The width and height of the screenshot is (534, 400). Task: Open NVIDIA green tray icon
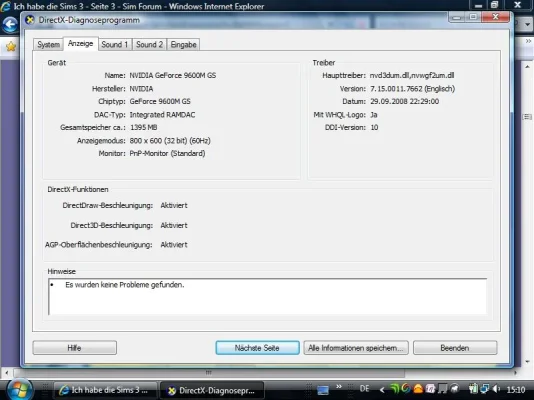point(394,389)
